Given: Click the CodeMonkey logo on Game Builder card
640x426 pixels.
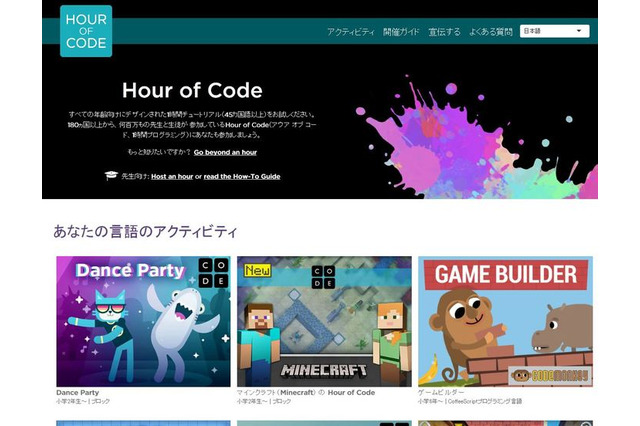Looking at the screenshot, I should [549, 375].
